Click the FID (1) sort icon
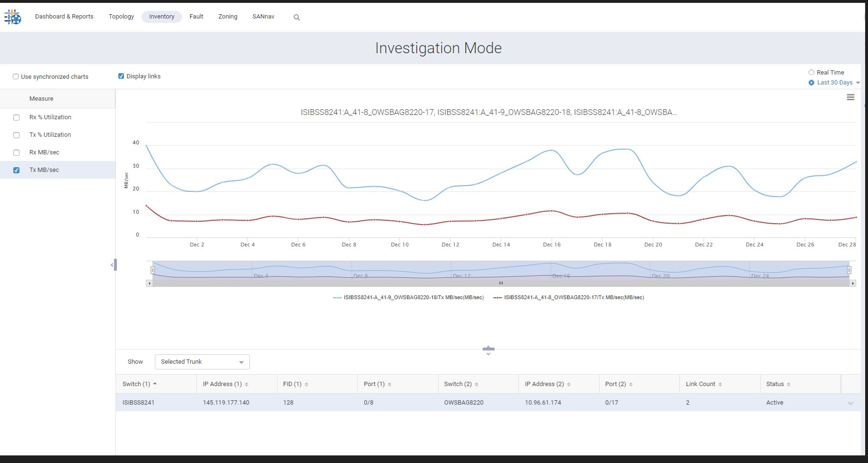 [306, 384]
